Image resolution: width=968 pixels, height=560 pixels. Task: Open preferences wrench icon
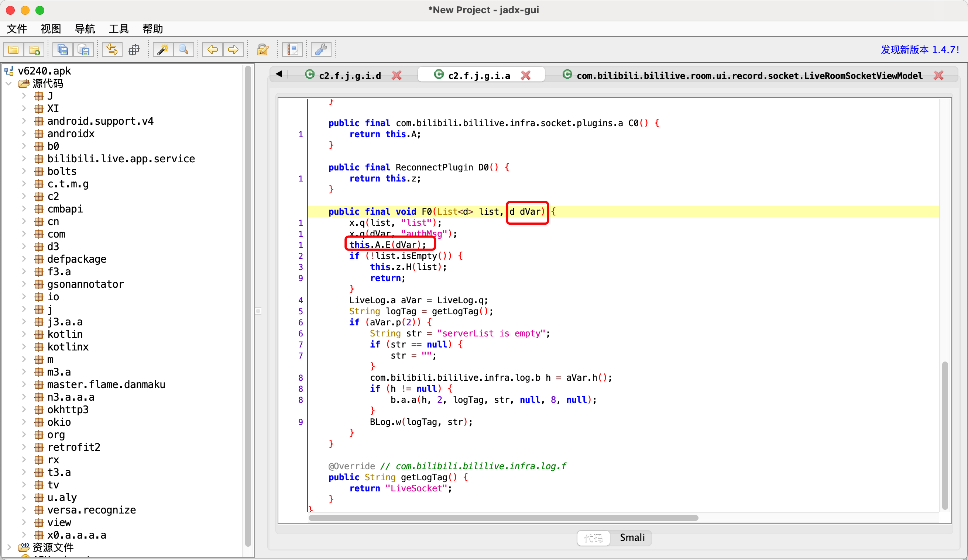pos(321,49)
